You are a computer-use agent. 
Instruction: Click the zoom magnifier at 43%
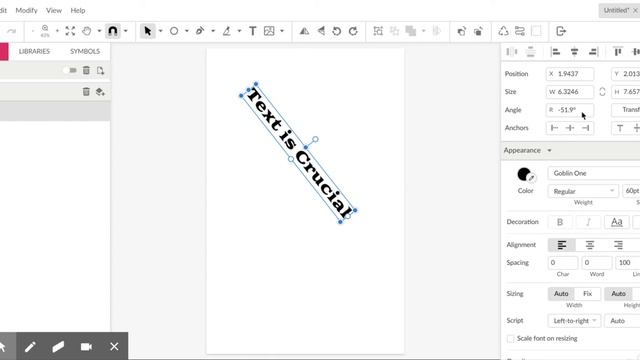point(45,31)
